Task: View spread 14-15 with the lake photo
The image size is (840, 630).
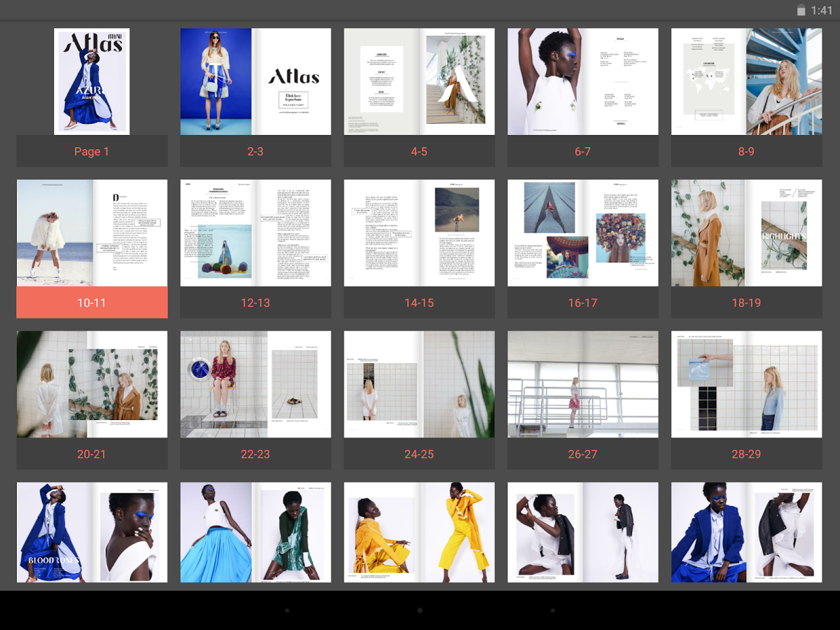Action: (x=419, y=232)
